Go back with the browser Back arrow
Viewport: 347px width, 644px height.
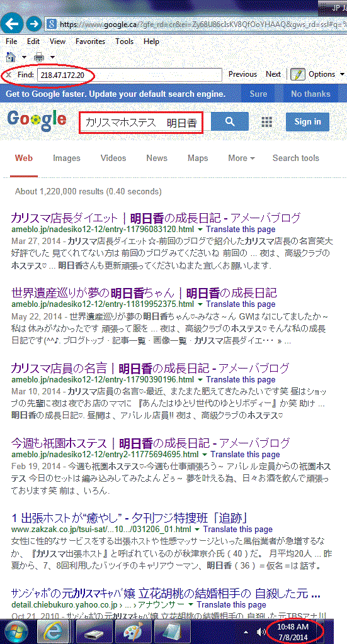pos(11,23)
